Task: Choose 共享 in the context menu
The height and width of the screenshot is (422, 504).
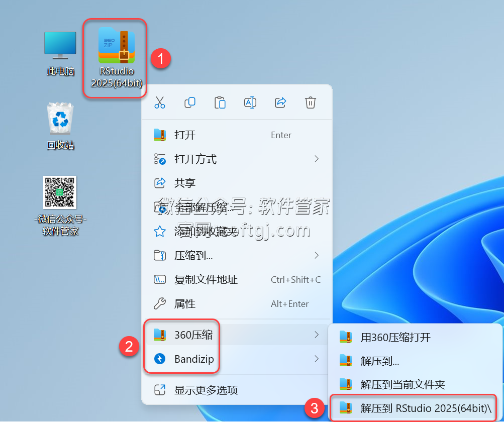Action: pos(237,183)
